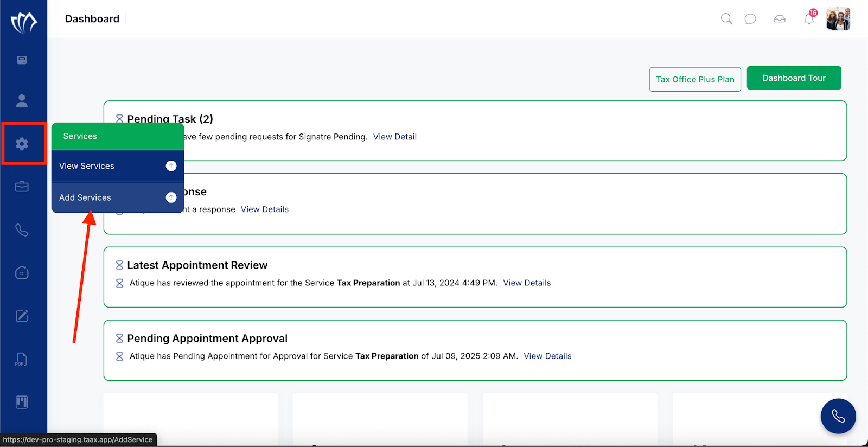Open the dashboard card icon in sidebar
This screenshot has height=447, width=868.
tap(22, 60)
